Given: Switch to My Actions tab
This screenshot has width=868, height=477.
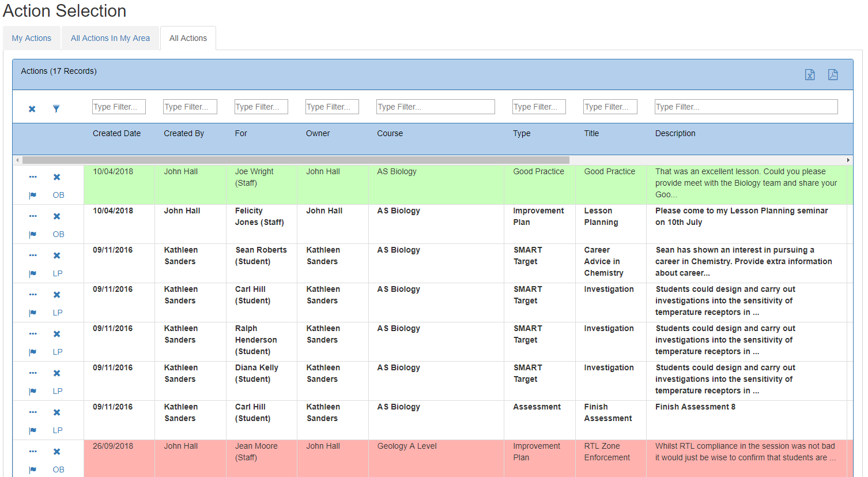Looking at the screenshot, I should (x=32, y=38).
